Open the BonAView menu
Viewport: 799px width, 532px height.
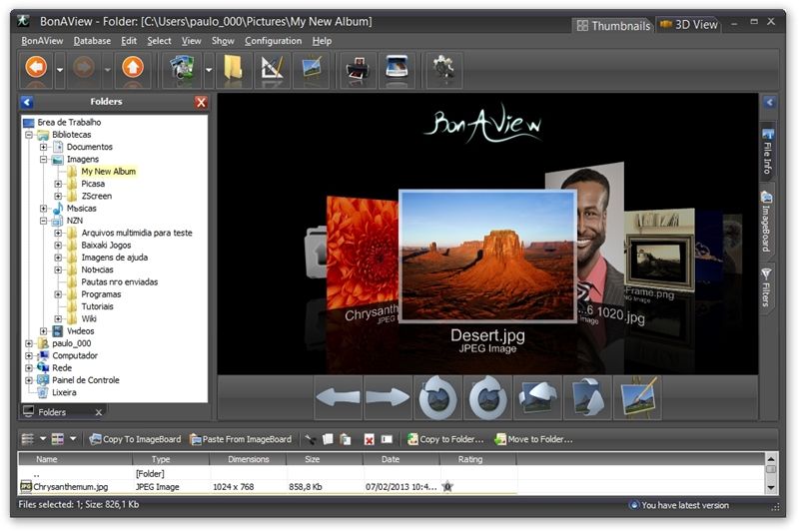click(42, 41)
